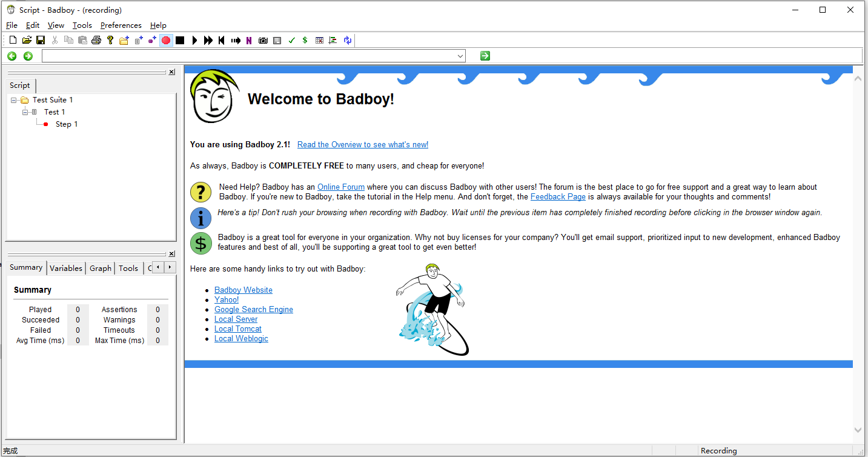
Task: Click the browser pane scroll-down arrow
Action: (858, 430)
